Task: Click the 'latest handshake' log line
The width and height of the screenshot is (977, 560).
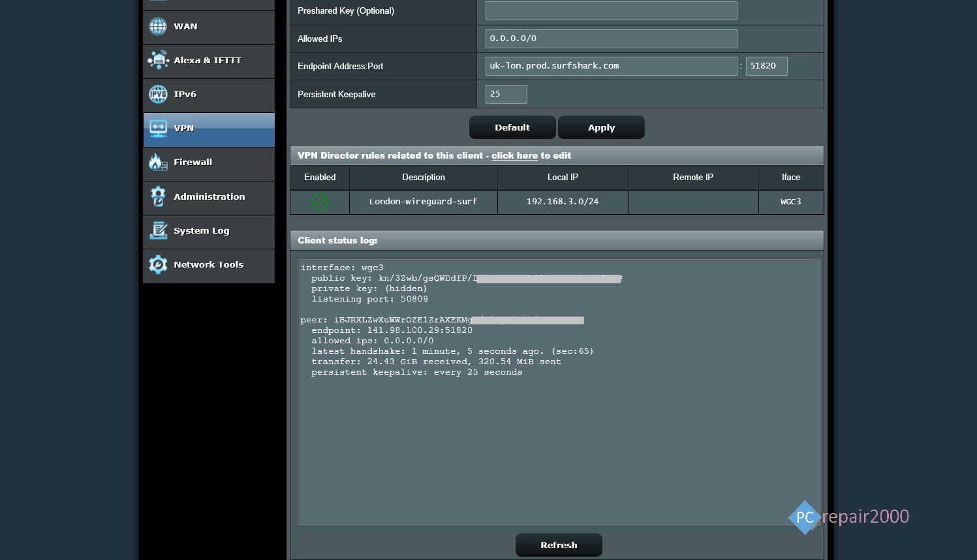Action: click(x=452, y=351)
